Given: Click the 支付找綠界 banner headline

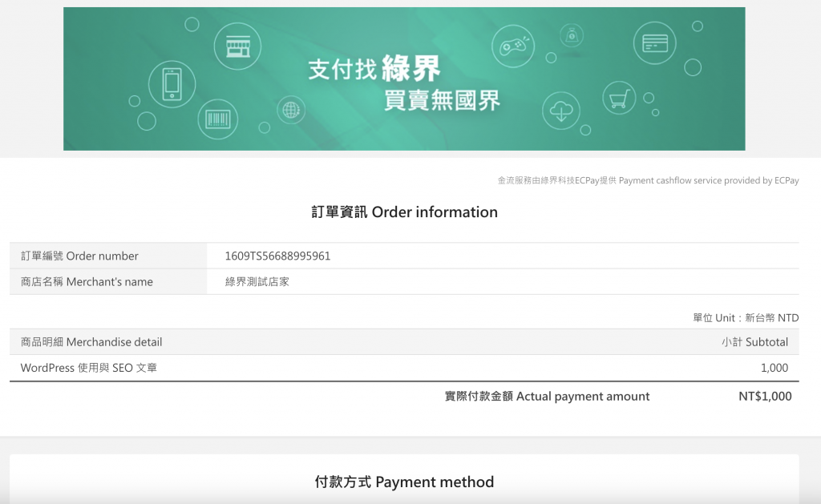Looking at the screenshot, I should (374, 69).
